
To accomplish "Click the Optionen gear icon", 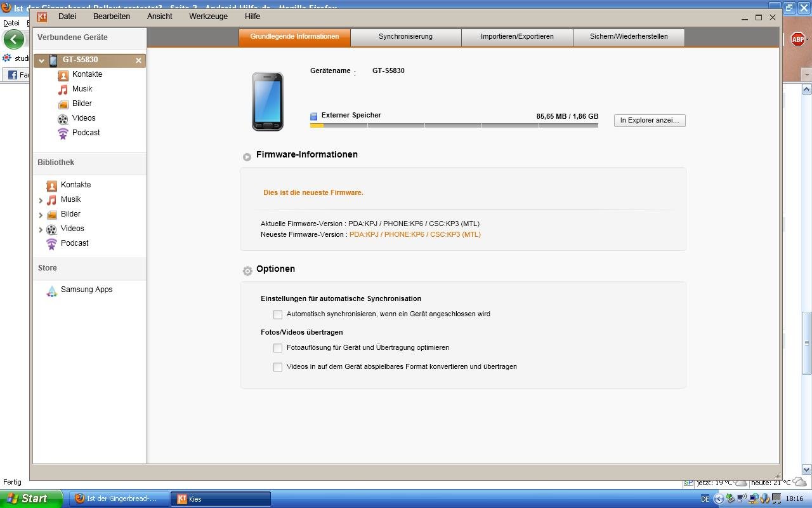I will (247, 271).
